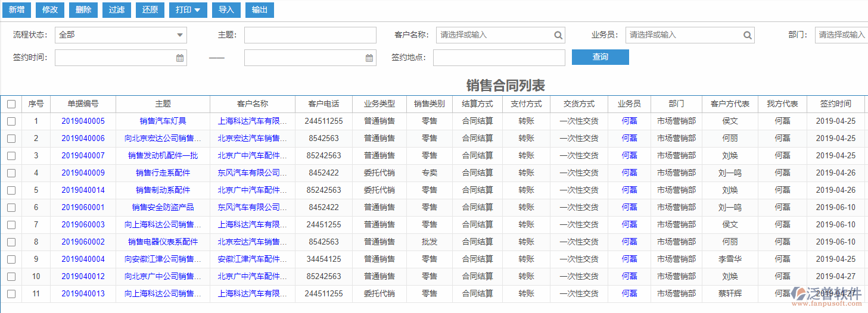The height and width of the screenshot is (313, 868).
Task: Sort by 销售类别 column header
Action: pos(430,104)
